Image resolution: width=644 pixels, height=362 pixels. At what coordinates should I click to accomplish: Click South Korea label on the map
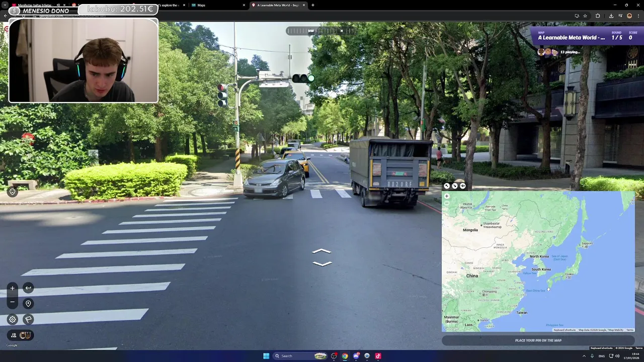[x=541, y=269]
